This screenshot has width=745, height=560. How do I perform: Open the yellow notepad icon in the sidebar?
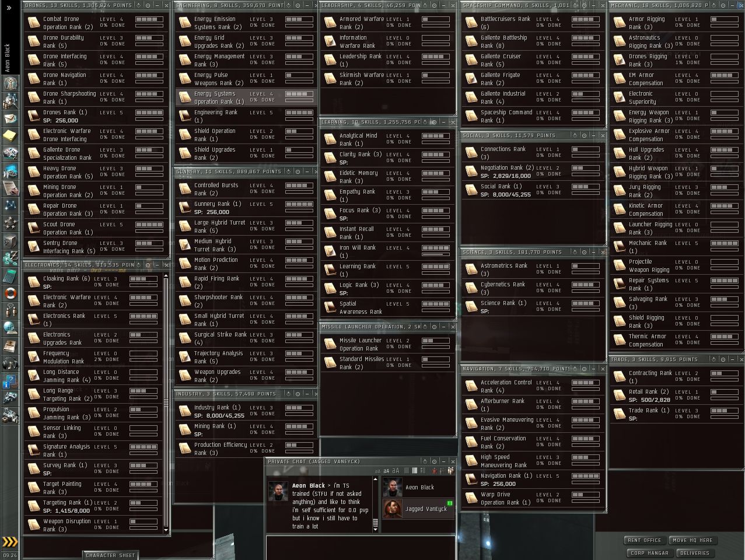(x=11, y=137)
